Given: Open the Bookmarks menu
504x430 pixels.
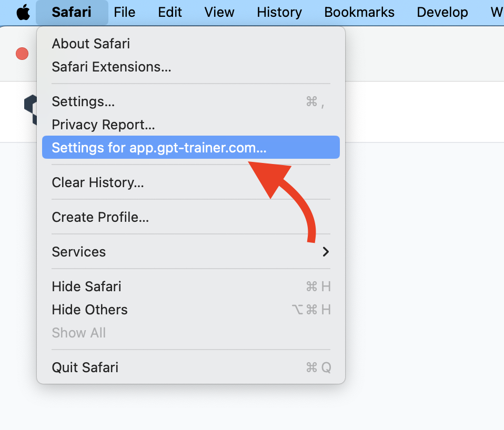Looking at the screenshot, I should point(359,13).
